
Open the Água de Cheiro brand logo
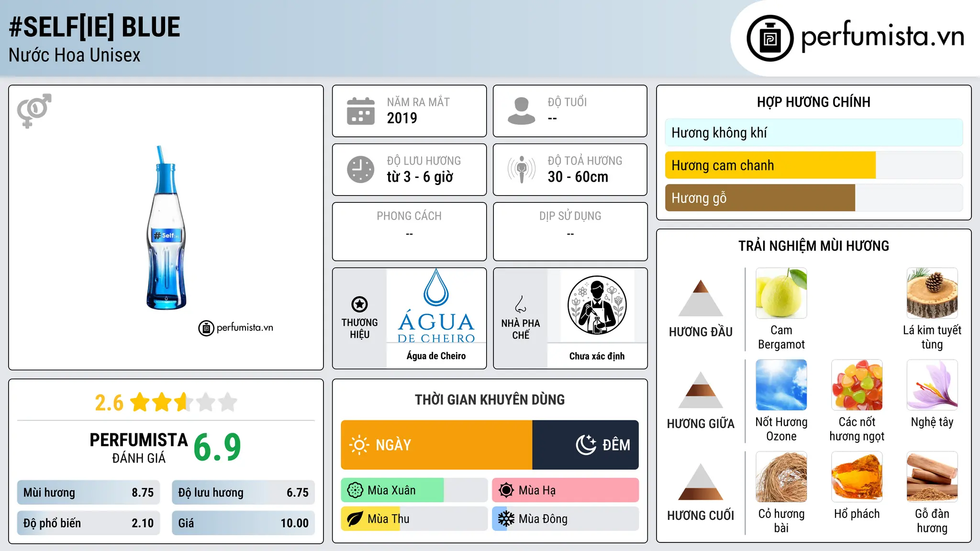pyautogui.click(x=436, y=306)
